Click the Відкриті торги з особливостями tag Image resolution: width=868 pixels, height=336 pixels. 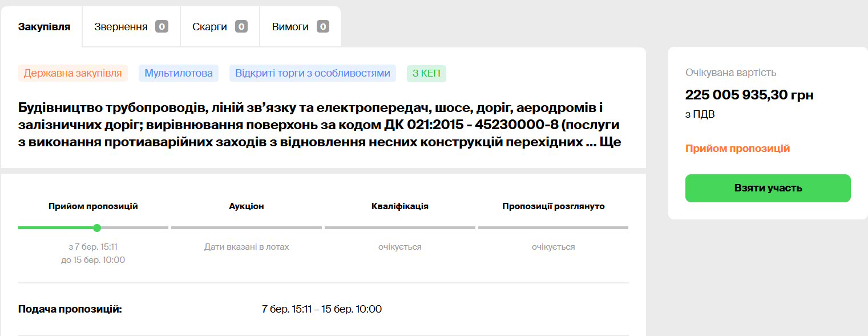tap(313, 73)
